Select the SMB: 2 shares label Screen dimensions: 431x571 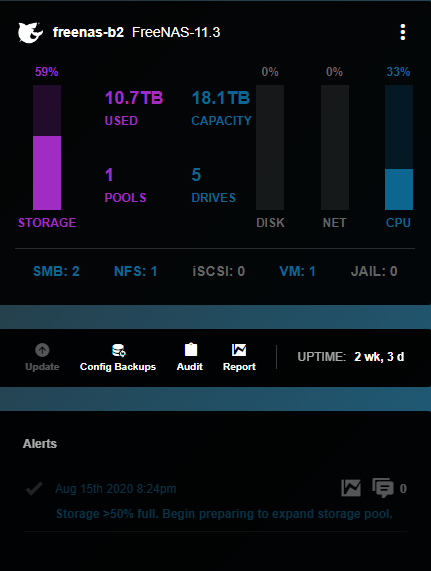56,271
